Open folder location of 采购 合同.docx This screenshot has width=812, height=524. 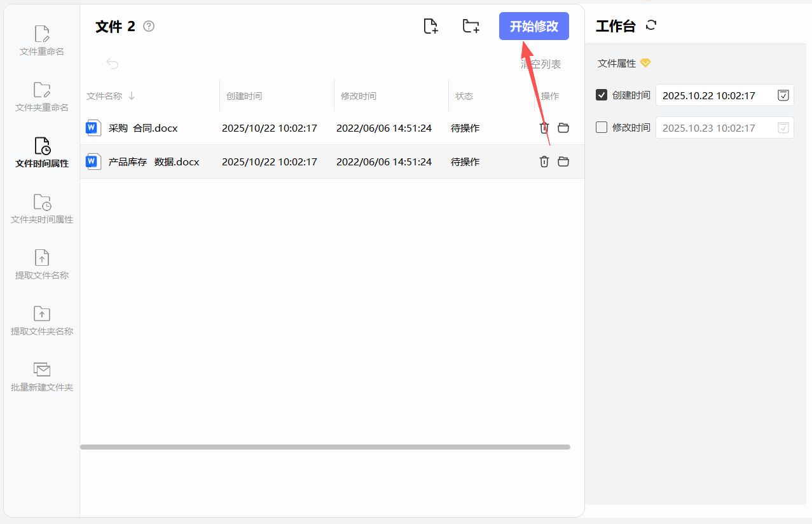tap(563, 128)
